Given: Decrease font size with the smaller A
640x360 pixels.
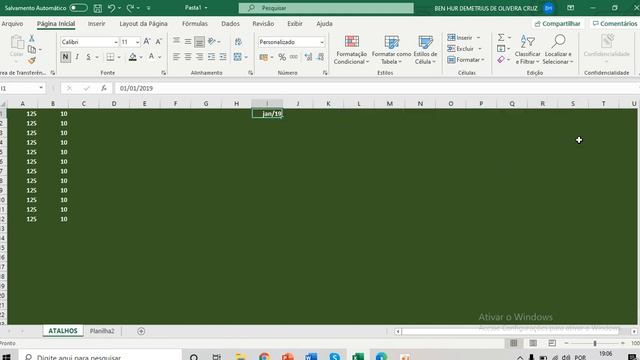Looking at the screenshot, I should point(158,42).
